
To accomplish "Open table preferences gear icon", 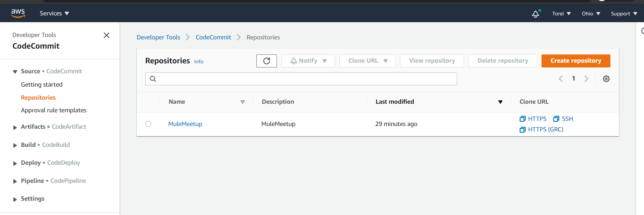I will click(606, 79).
